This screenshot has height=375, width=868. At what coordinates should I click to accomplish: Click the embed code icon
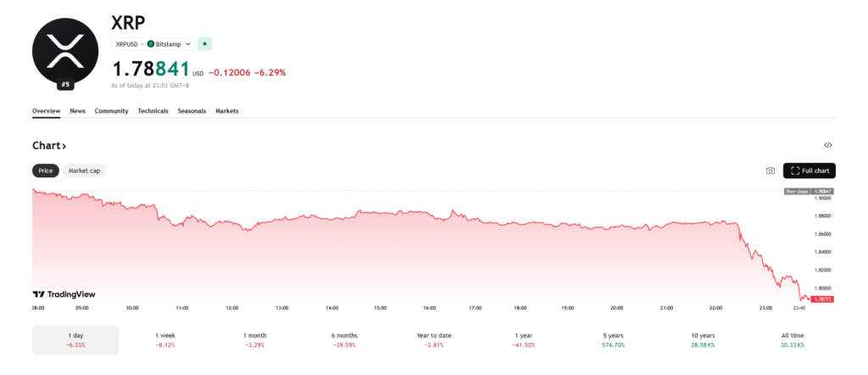tap(828, 146)
